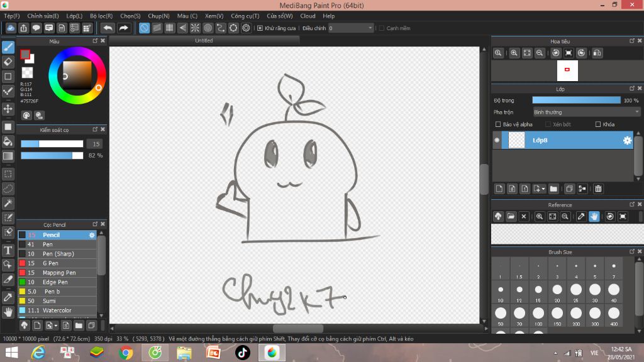Open folder icon in Reference panel
The image size is (644, 362).
pyautogui.click(x=511, y=216)
